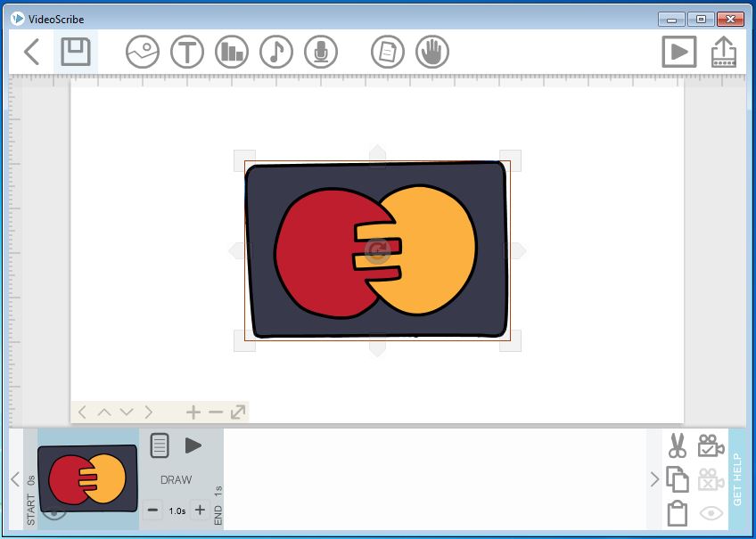Open the add image tool
756x539 pixels.
click(x=141, y=52)
